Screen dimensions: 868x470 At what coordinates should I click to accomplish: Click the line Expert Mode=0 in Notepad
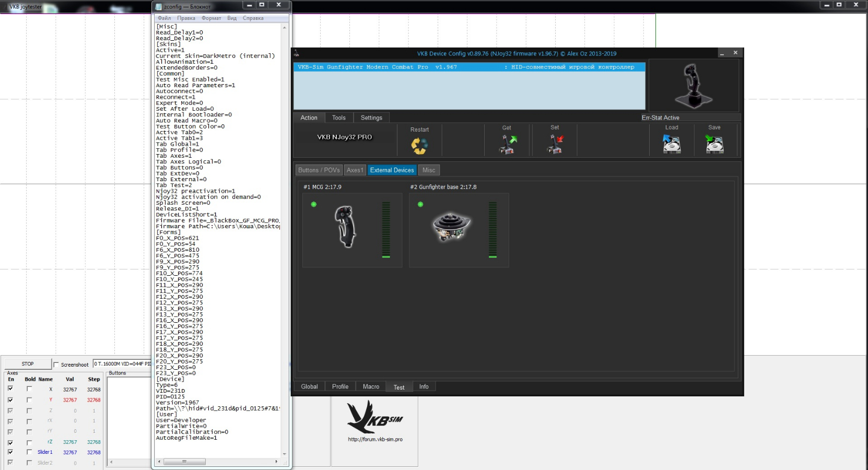[x=179, y=103]
